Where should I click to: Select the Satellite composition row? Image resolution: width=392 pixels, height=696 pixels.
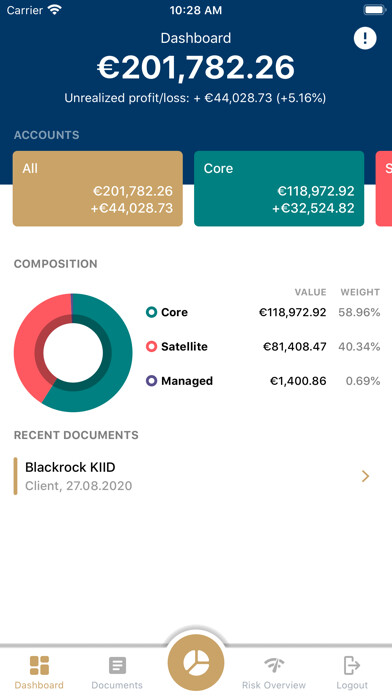[263, 347]
